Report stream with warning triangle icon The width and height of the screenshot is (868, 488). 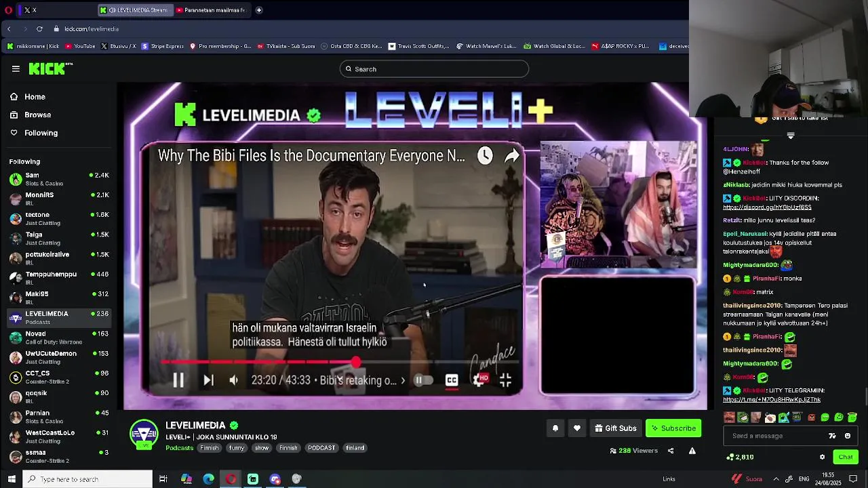click(x=692, y=451)
